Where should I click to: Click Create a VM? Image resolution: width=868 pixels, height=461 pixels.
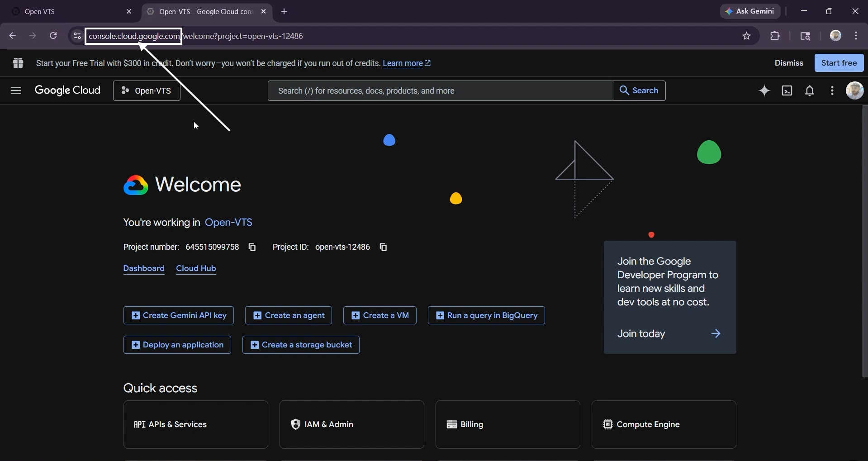click(380, 315)
